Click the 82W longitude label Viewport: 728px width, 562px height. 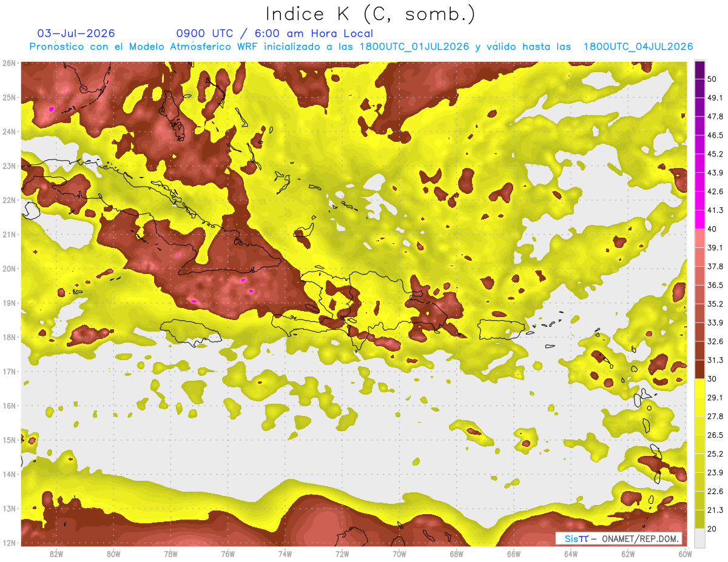coord(56,554)
